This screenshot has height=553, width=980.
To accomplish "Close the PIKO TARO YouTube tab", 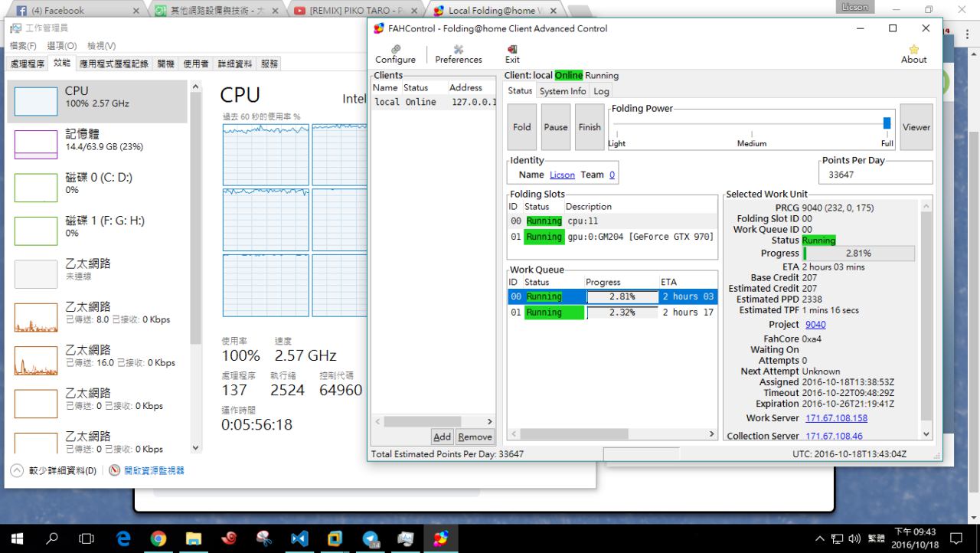I will tap(414, 11).
